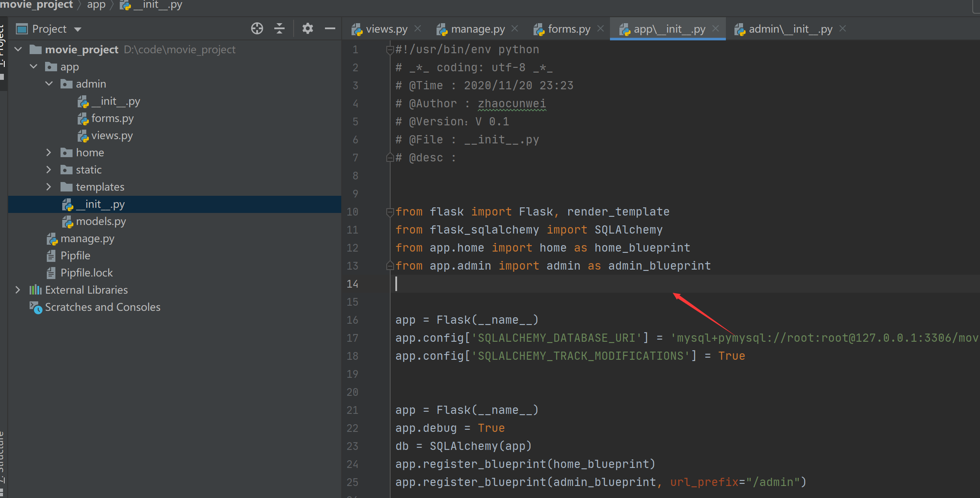Toggle fold end marker at line 13
Screen dimensions: 980x498
390,266
